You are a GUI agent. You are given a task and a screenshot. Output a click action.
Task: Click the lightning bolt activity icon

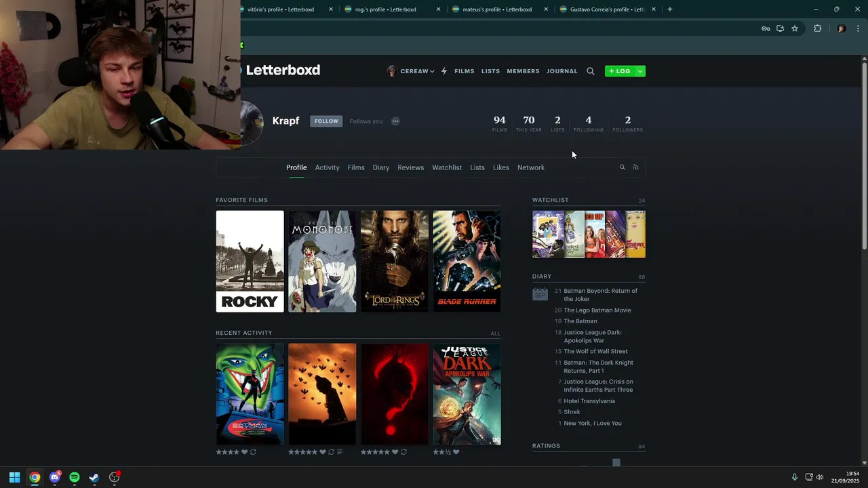(444, 71)
